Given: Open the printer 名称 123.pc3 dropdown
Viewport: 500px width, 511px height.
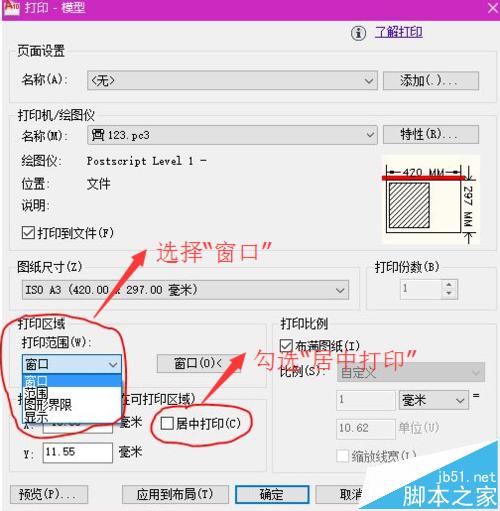Looking at the screenshot, I should coord(232,135).
